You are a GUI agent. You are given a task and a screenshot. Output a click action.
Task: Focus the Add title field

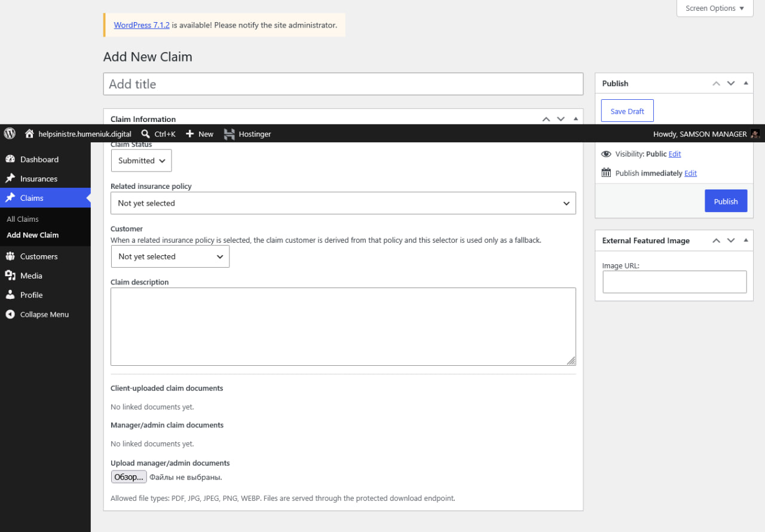point(343,84)
